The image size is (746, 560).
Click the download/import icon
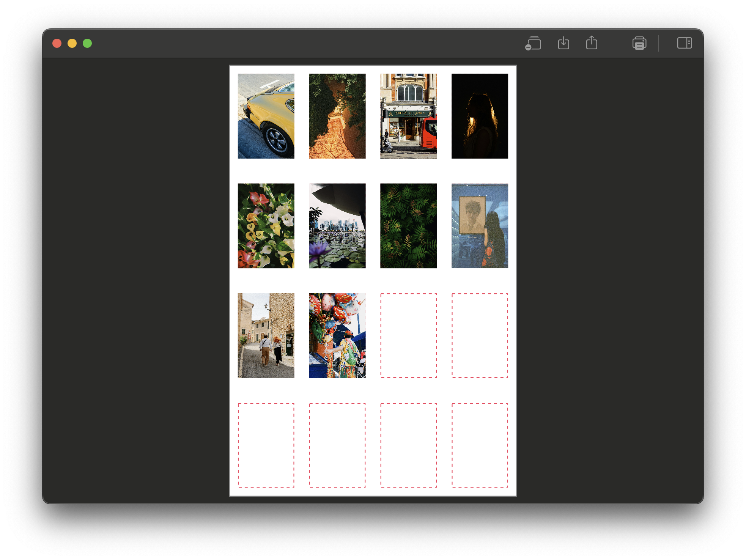coord(563,43)
